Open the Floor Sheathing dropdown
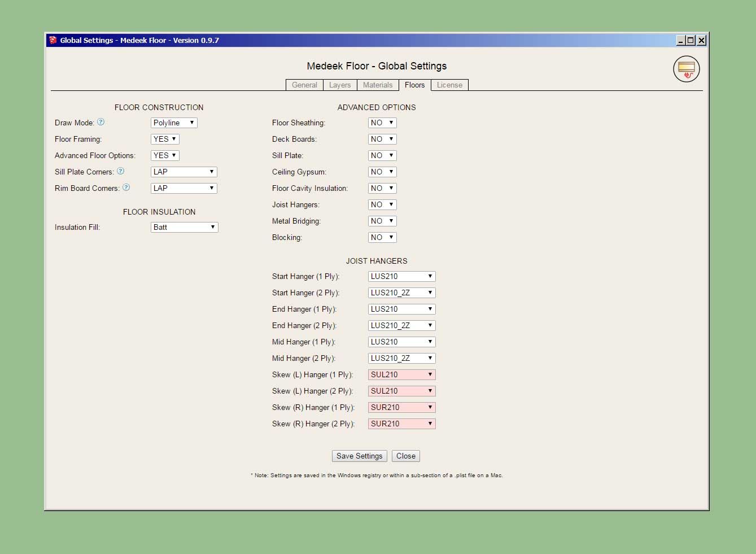Screen dimensions: 756x554 pos(382,123)
